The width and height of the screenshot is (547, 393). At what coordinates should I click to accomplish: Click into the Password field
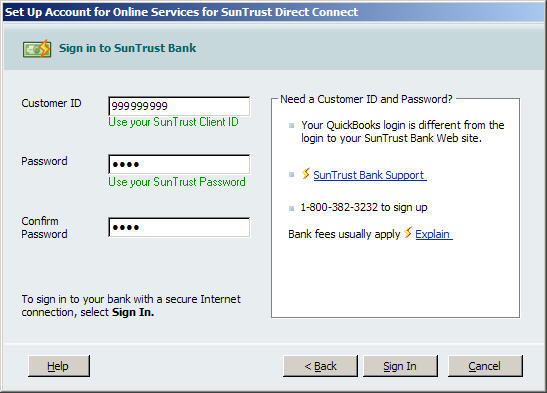[179, 164]
